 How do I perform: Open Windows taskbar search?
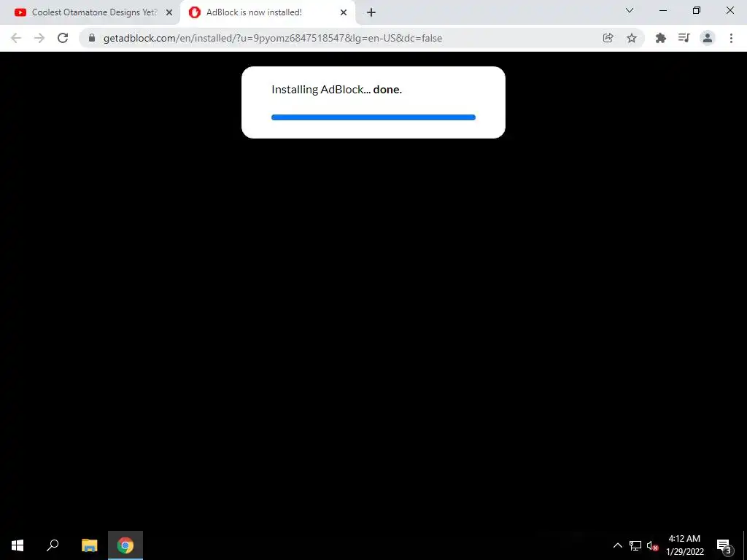53,545
